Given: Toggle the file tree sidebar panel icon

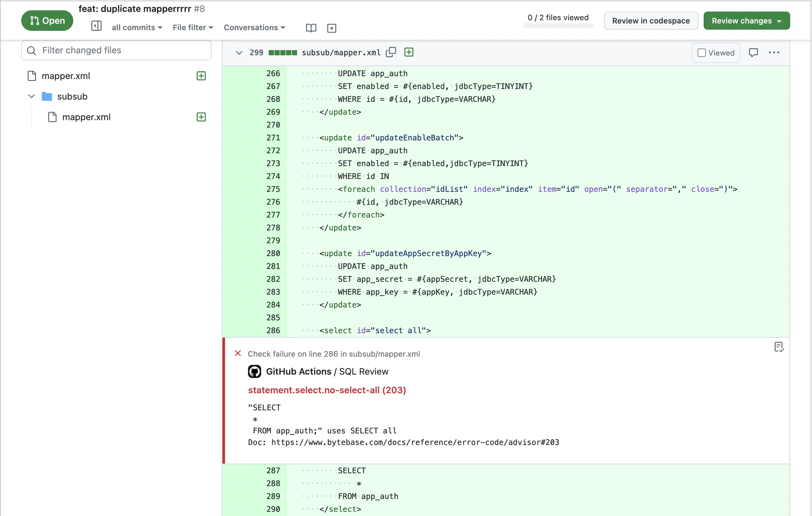Looking at the screenshot, I should (96, 26).
